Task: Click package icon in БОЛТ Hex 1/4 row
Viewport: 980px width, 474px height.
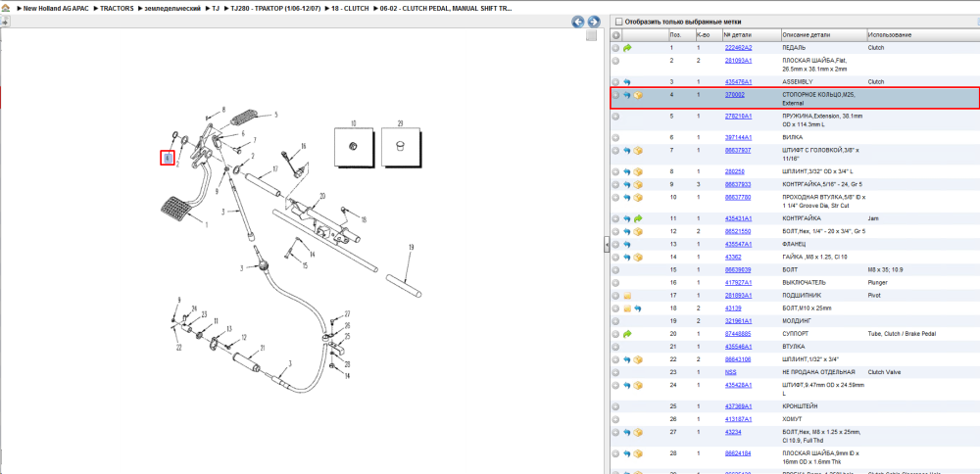Action: pos(638,232)
